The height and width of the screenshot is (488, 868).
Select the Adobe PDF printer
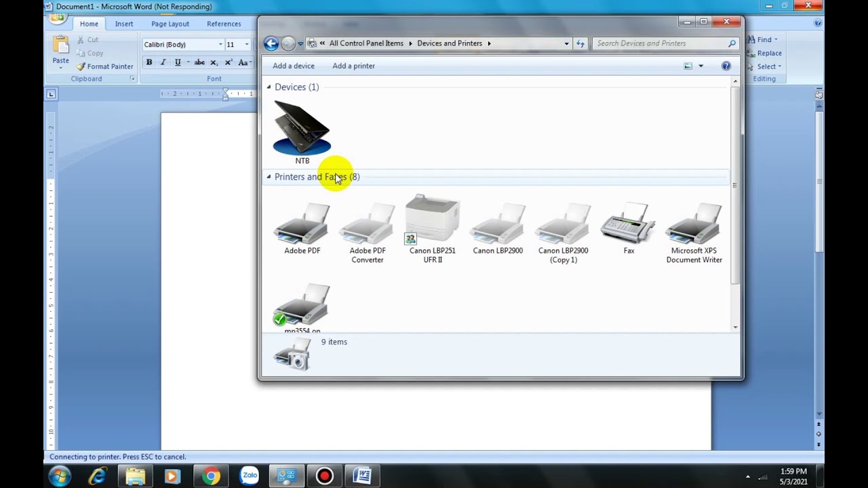click(x=302, y=229)
